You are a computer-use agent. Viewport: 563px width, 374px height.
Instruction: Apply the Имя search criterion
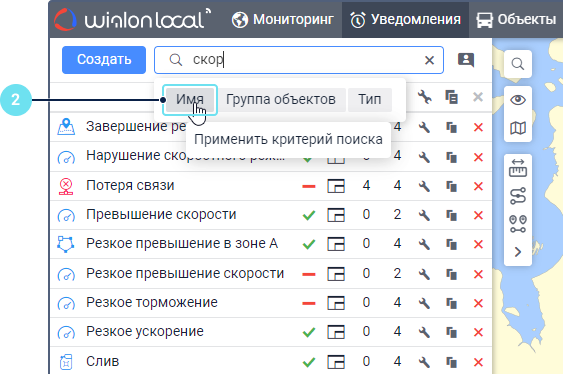click(x=190, y=99)
